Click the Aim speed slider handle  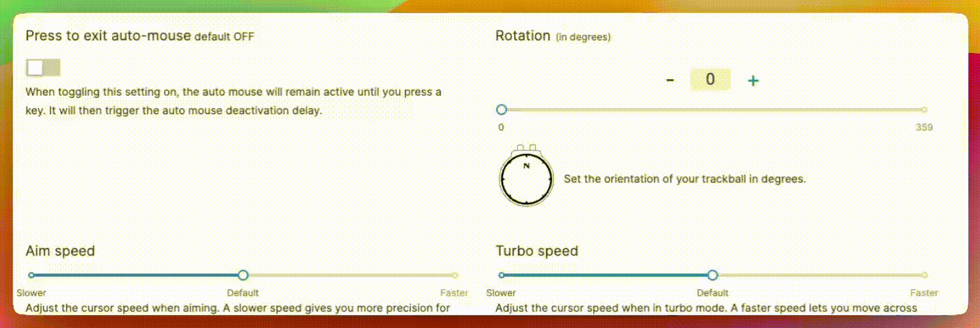[243, 275]
